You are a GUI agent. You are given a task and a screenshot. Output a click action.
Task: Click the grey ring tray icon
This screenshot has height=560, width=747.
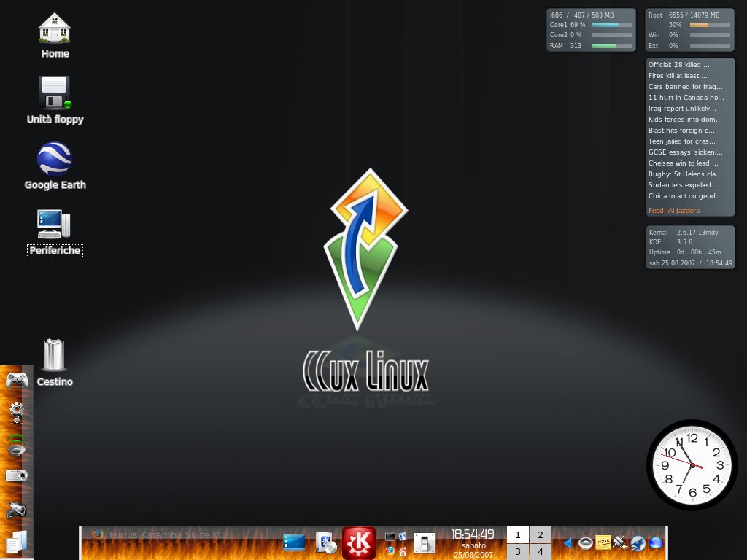point(586,542)
